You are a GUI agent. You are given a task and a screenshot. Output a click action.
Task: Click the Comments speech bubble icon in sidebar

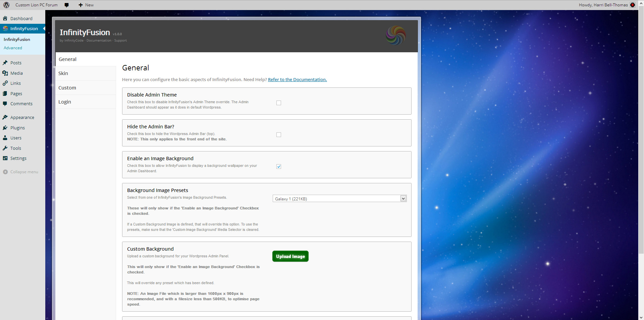click(x=5, y=104)
